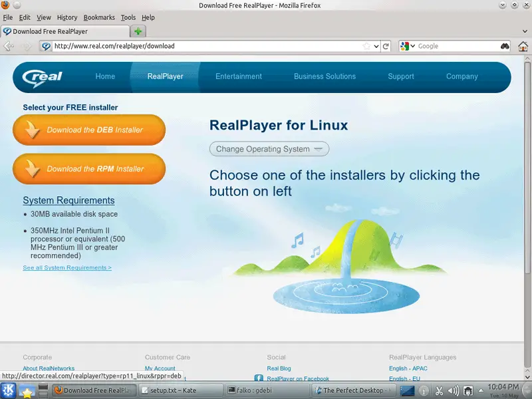Open the RealPlayer on Facebook link
532x399 pixels.
tap(298, 378)
